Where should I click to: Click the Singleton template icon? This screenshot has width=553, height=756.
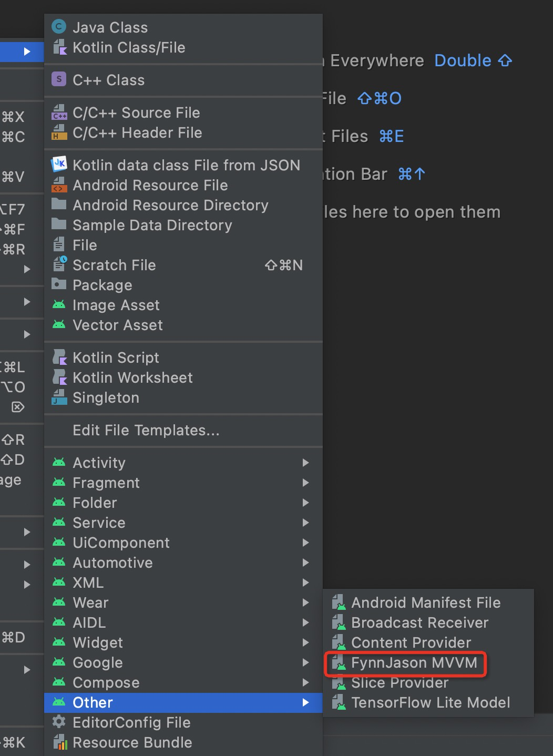[59, 397]
